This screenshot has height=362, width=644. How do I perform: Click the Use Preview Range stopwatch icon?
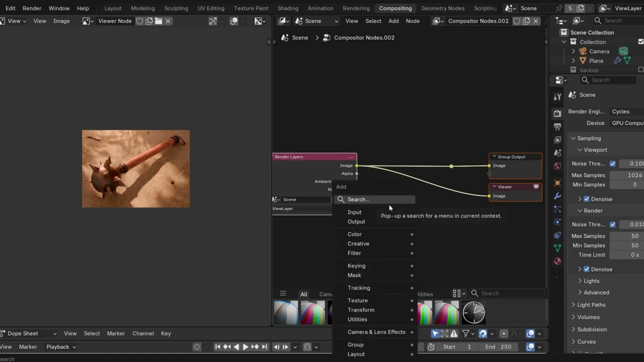click(x=431, y=347)
